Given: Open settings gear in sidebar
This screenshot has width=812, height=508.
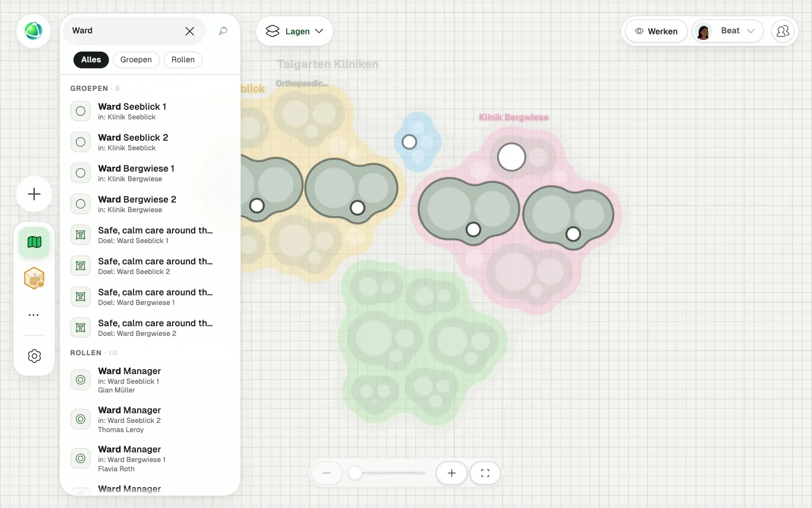Looking at the screenshot, I should pos(34,356).
